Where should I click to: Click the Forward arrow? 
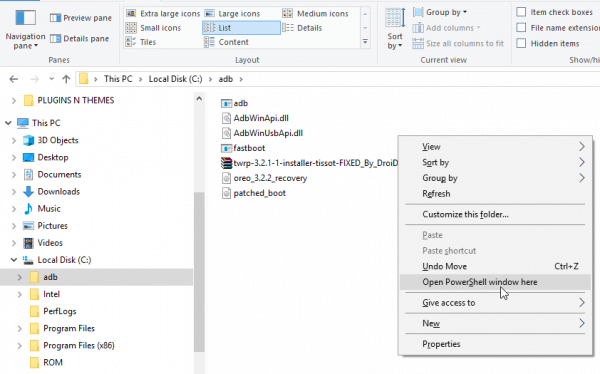(x=34, y=79)
